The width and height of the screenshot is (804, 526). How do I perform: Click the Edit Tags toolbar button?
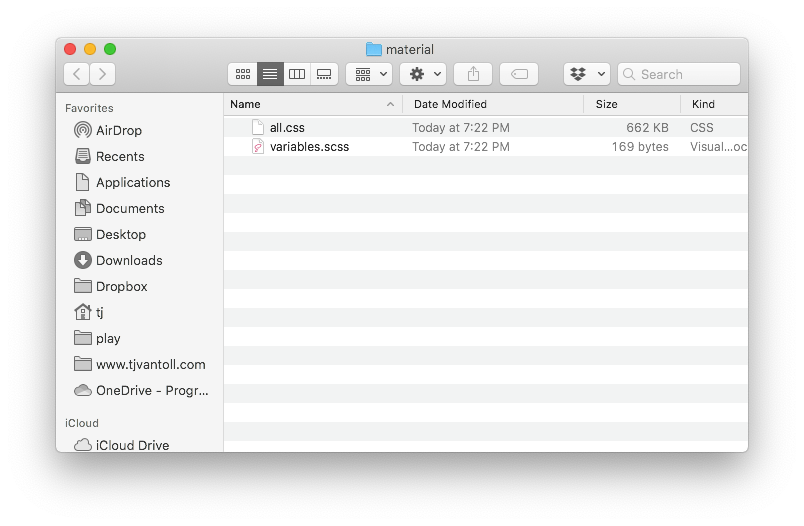coord(519,74)
